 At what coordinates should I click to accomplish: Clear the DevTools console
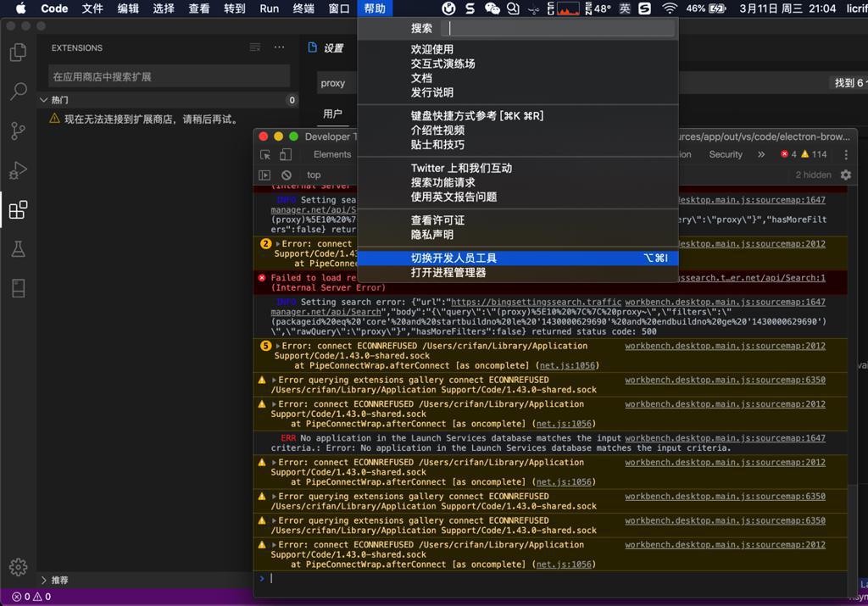coord(287,175)
